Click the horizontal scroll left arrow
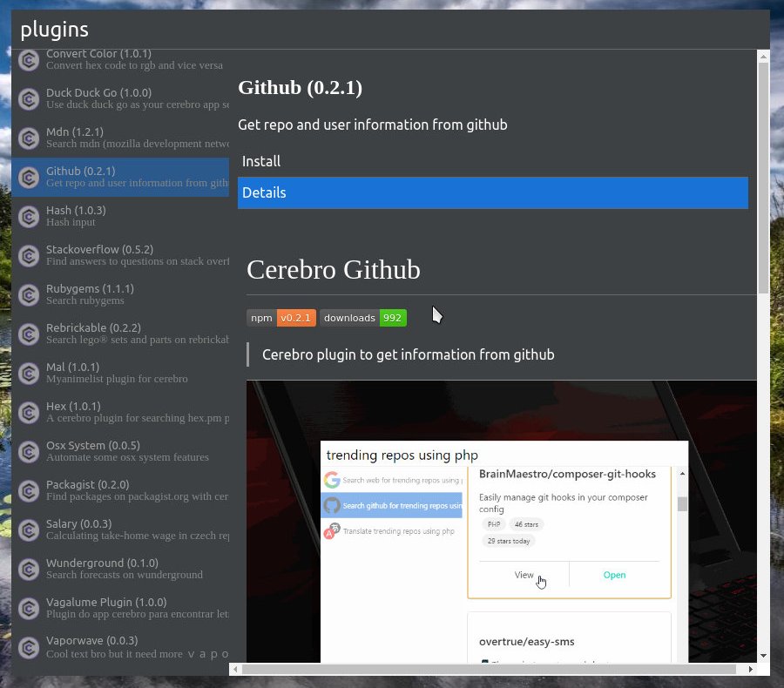784x688 pixels. point(235,669)
